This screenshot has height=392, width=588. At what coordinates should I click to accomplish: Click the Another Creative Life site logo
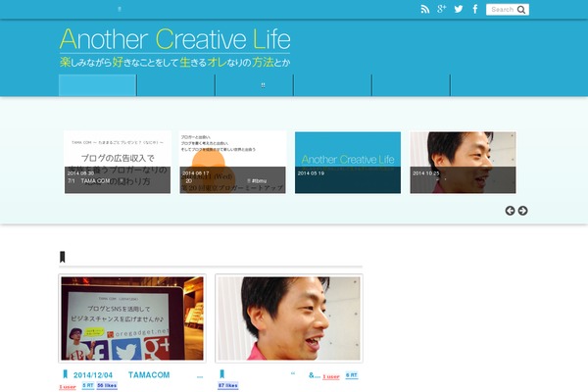click(174, 47)
